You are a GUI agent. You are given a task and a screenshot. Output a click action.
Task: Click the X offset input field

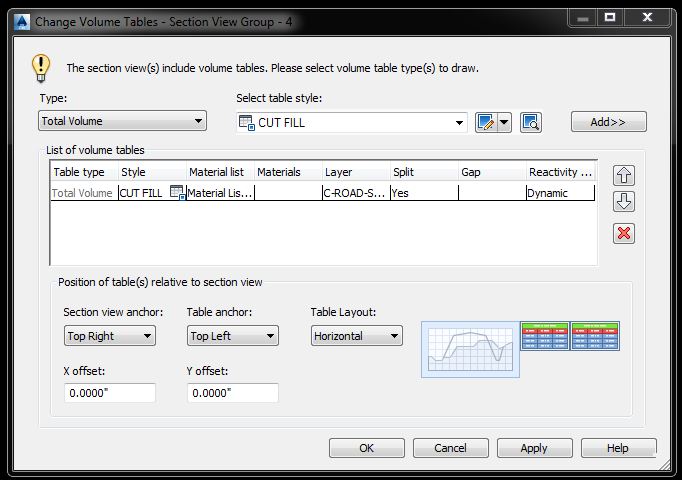click(x=110, y=393)
